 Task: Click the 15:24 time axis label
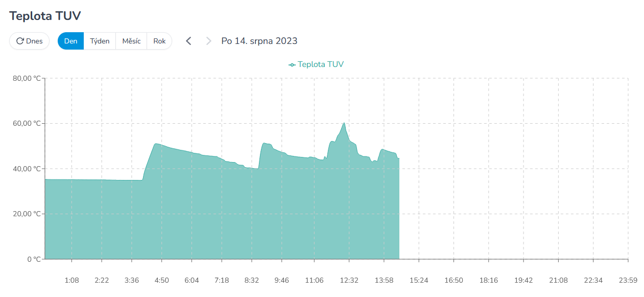[x=419, y=280]
